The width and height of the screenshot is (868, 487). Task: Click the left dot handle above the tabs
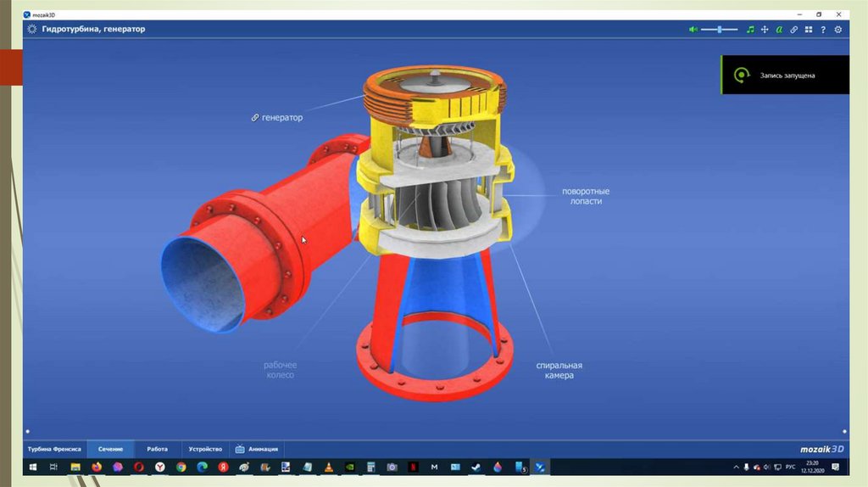28,431
